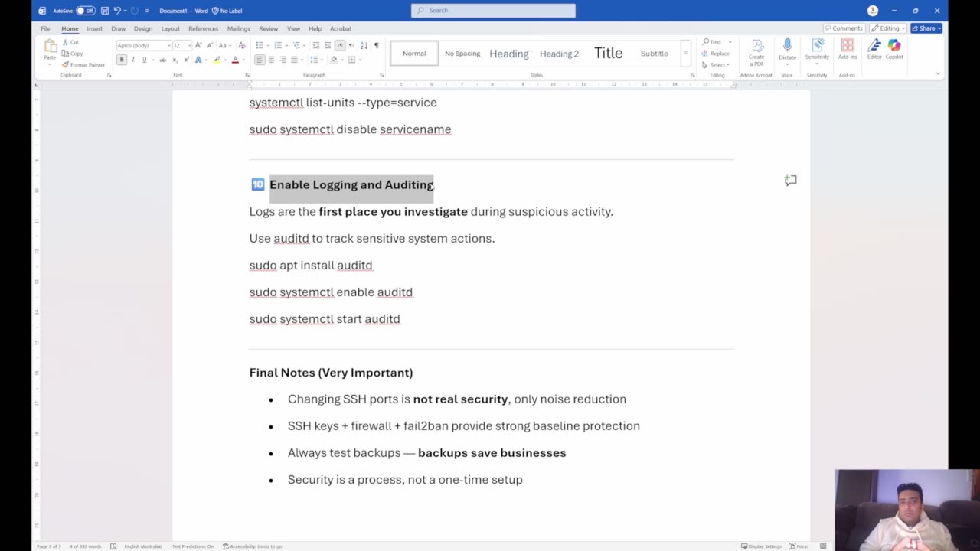Toggle the AutoSave switch
Image resolution: width=980 pixels, height=551 pixels.
point(85,11)
